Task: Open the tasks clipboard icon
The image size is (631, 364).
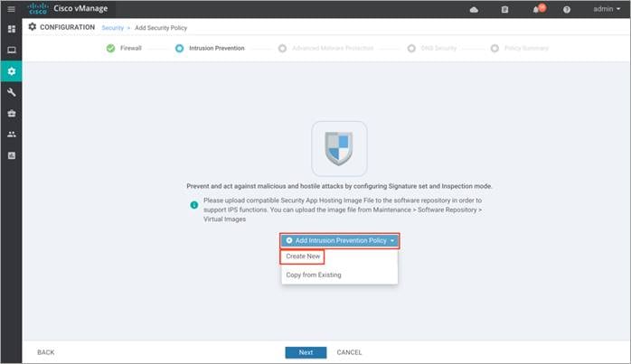Action: pyautogui.click(x=504, y=10)
